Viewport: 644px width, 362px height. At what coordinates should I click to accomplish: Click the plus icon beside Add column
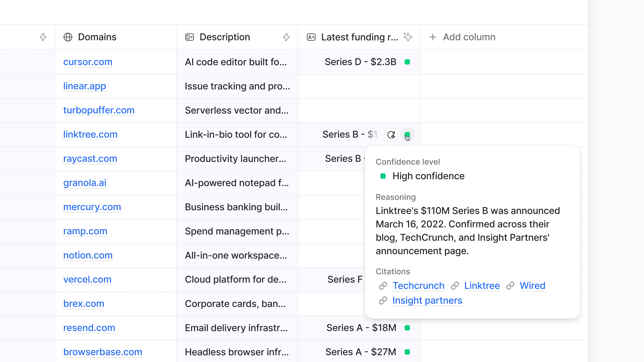click(433, 37)
